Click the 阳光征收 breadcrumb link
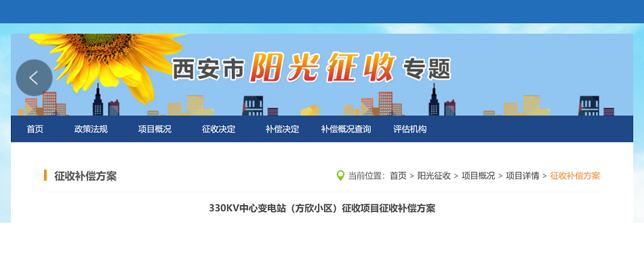 point(434,176)
